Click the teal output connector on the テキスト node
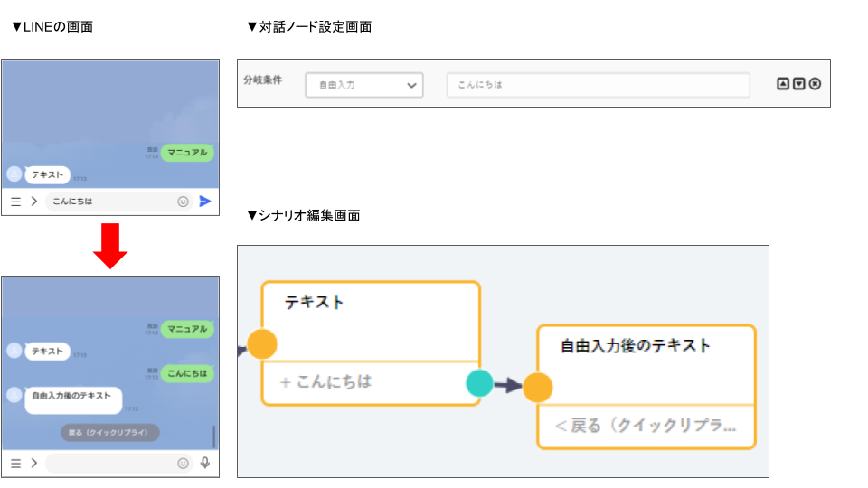The height and width of the screenshot is (488, 868). (x=479, y=384)
